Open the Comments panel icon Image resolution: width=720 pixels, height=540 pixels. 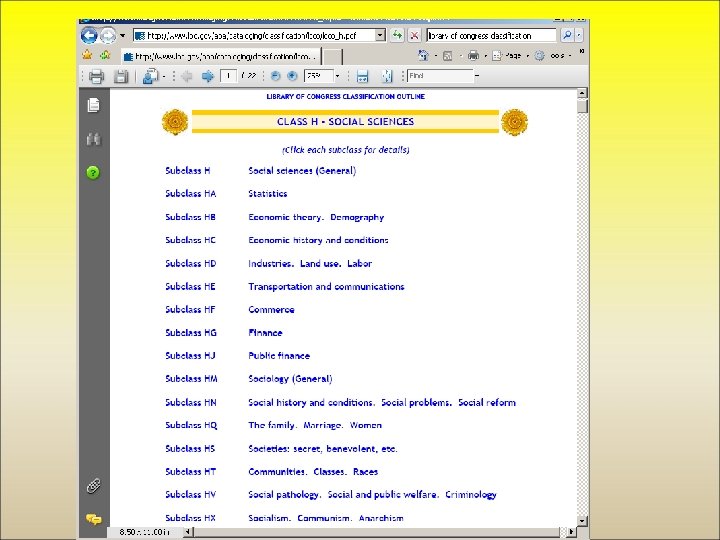[x=94, y=519]
